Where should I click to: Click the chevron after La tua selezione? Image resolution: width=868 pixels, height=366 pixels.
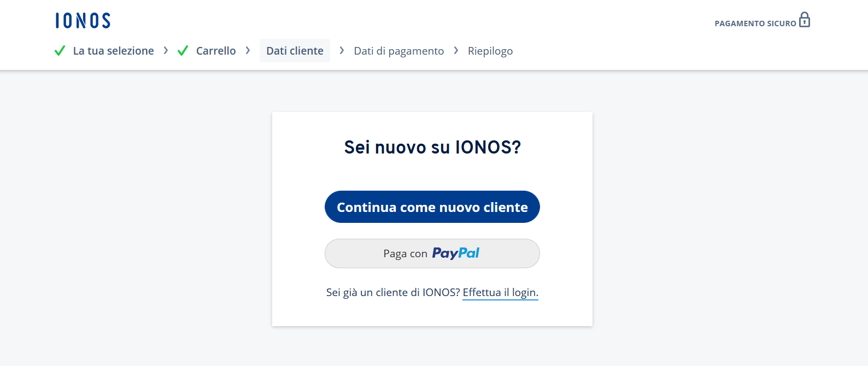click(x=166, y=50)
